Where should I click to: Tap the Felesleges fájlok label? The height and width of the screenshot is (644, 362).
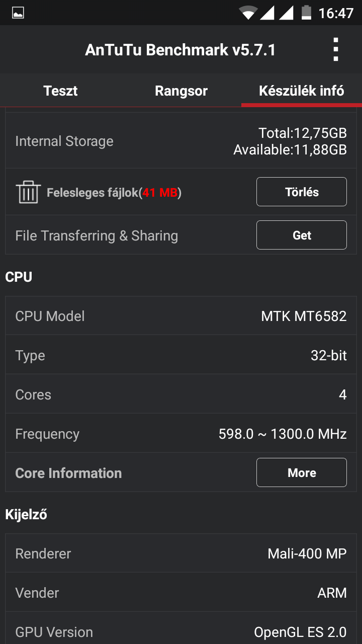(x=114, y=193)
